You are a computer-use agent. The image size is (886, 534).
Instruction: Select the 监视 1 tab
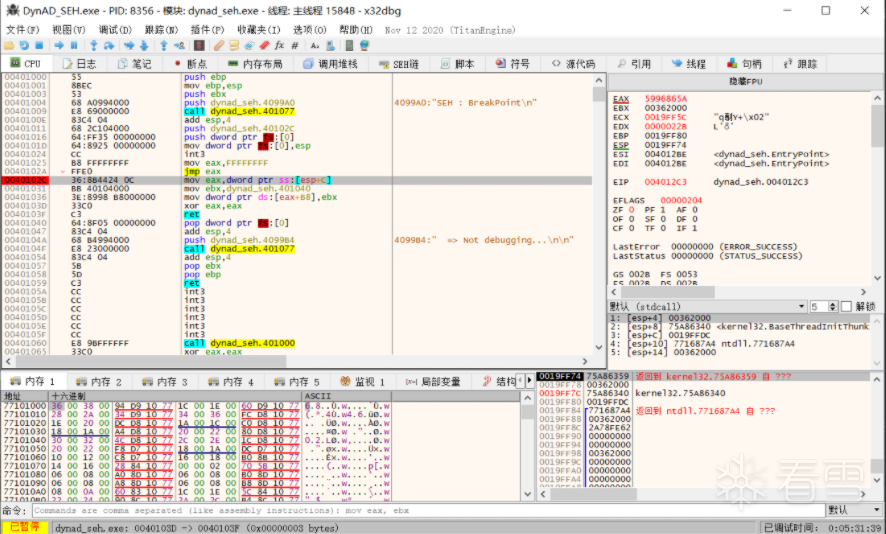362,381
